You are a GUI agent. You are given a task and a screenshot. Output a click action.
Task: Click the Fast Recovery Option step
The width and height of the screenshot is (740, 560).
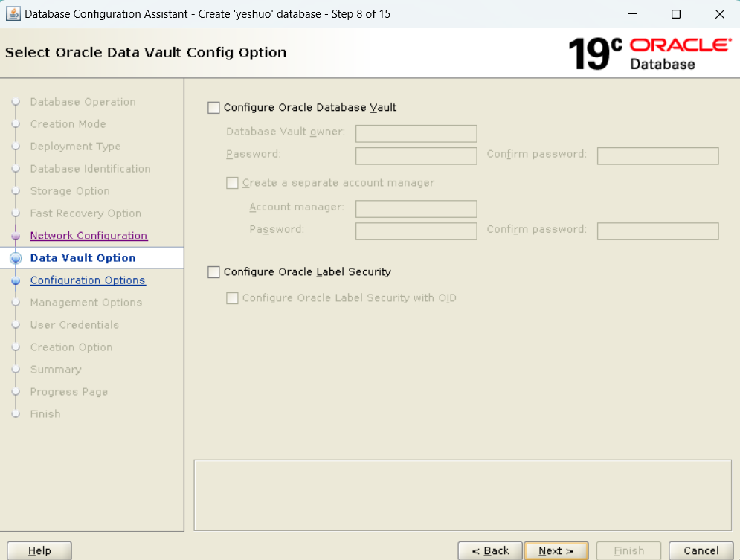86,213
